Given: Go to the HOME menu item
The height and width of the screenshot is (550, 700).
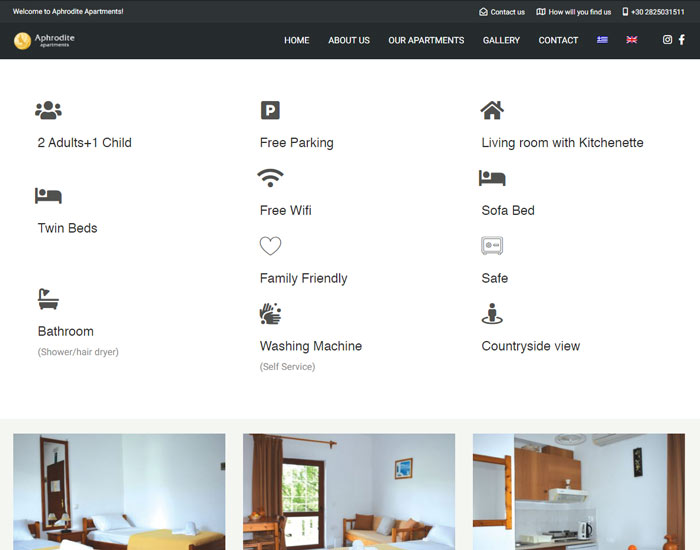Looking at the screenshot, I should click(296, 41).
